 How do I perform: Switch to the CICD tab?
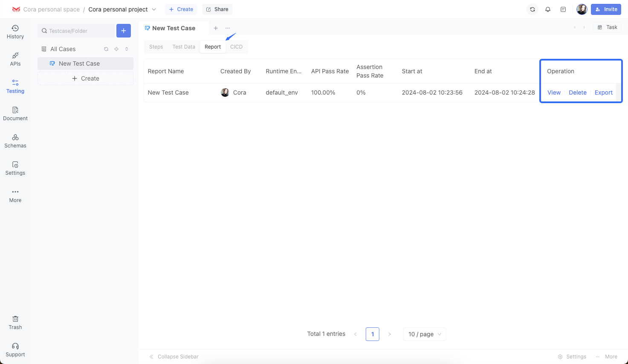tap(236, 47)
